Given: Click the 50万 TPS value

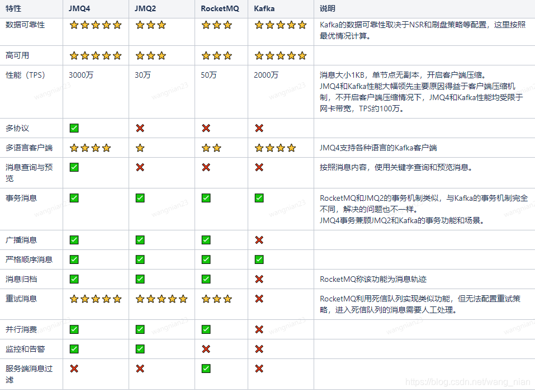Looking at the screenshot, I should coord(209,75).
